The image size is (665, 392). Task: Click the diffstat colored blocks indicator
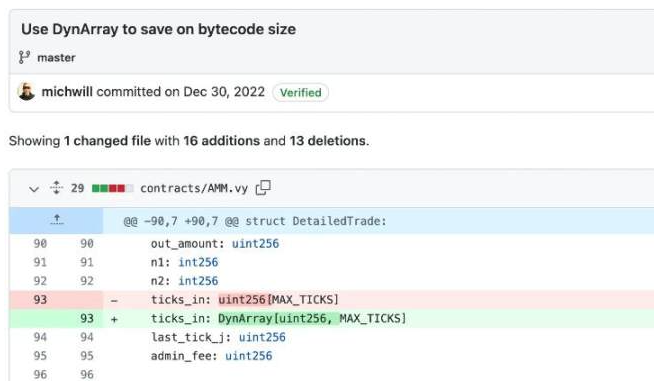tap(113, 188)
